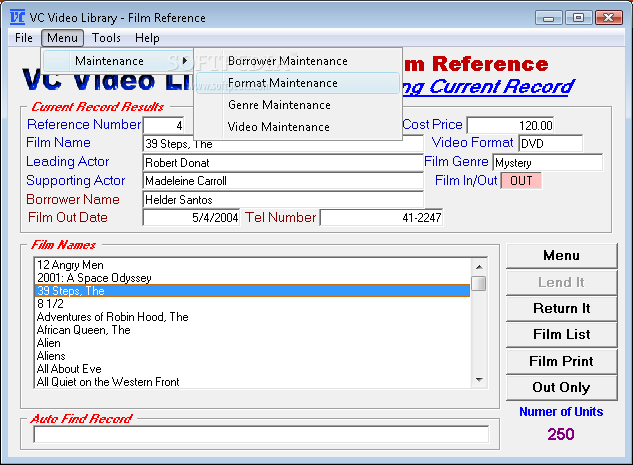The height and width of the screenshot is (465, 633).
Task: Click the Film Genre field showing Mystery
Action: (x=547, y=163)
